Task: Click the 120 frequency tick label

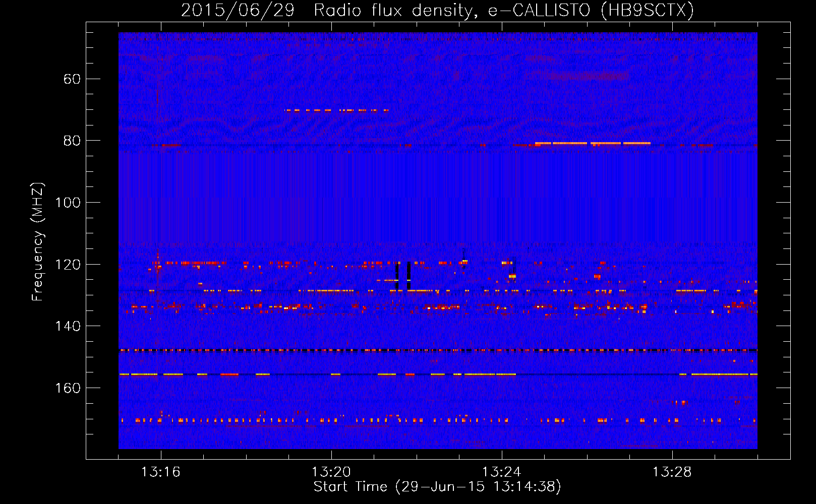Action: point(68,265)
